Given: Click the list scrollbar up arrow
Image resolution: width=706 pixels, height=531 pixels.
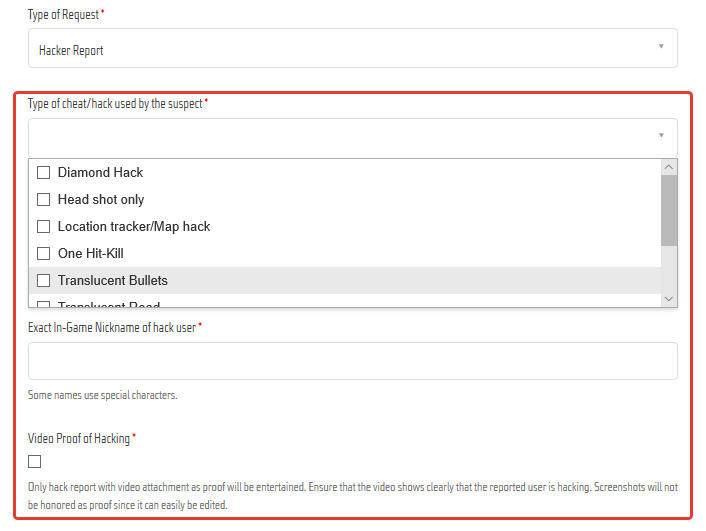Looking at the screenshot, I should pyautogui.click(x=669, y=167).
